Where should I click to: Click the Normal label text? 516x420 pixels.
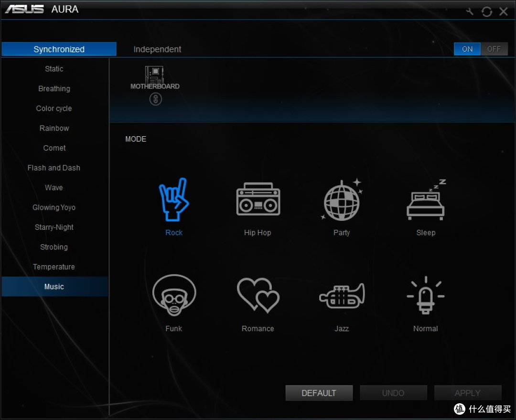click(x=426, y=328)
